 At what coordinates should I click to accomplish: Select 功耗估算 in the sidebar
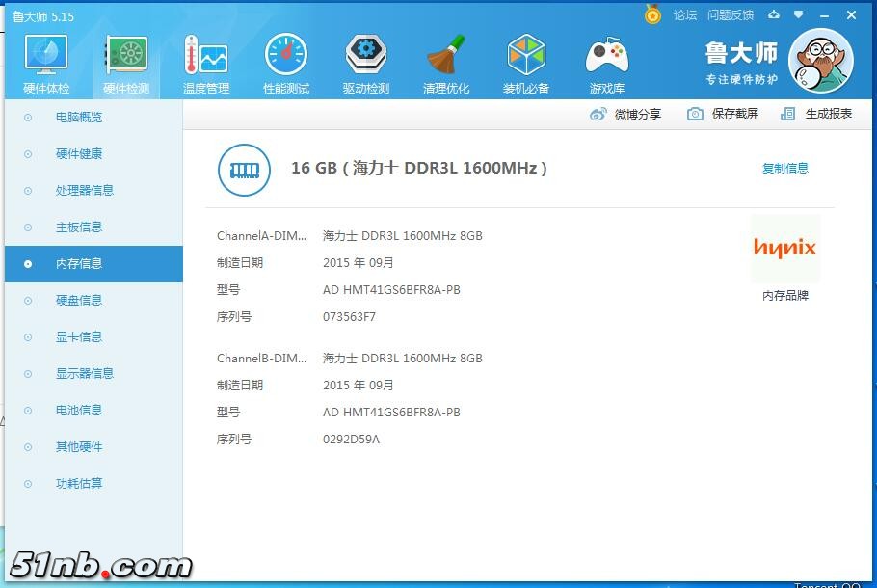79,484
